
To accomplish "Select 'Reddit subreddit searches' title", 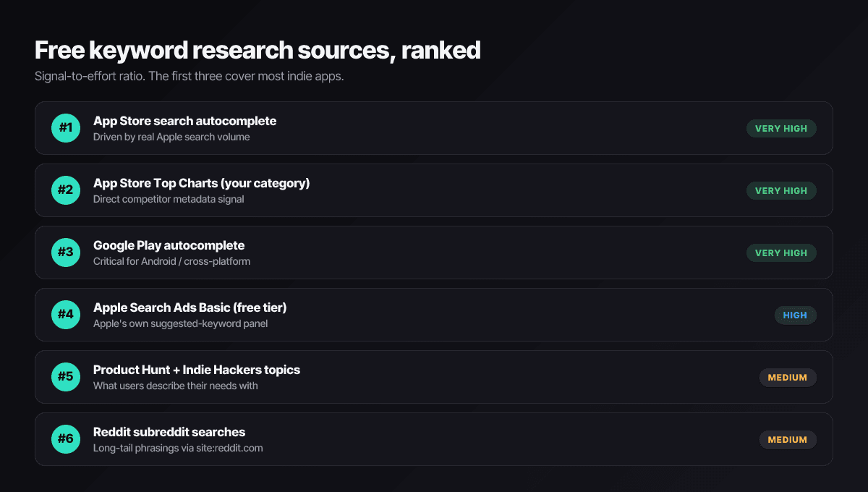I will click(x=169, y=432).
